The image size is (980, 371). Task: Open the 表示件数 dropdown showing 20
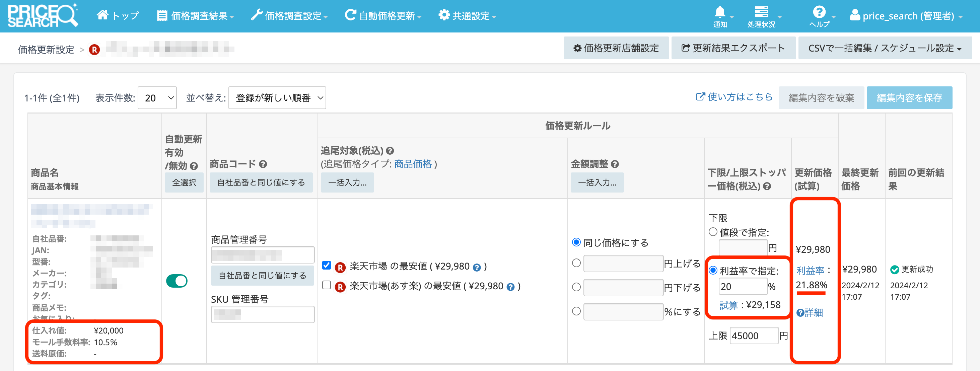pyautogui.click(x=157, y=98)
